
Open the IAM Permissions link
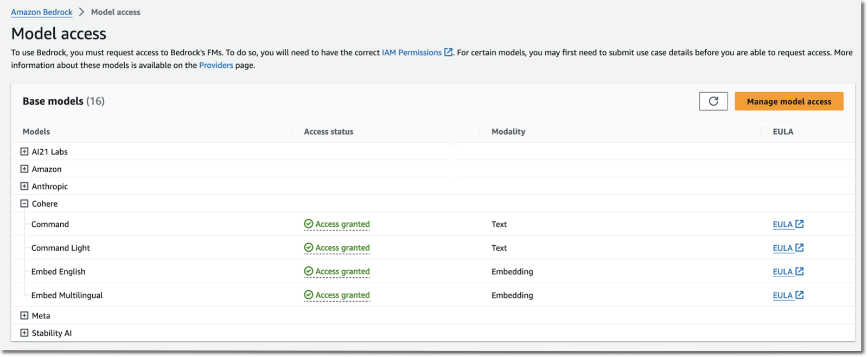tap(411, 53)
